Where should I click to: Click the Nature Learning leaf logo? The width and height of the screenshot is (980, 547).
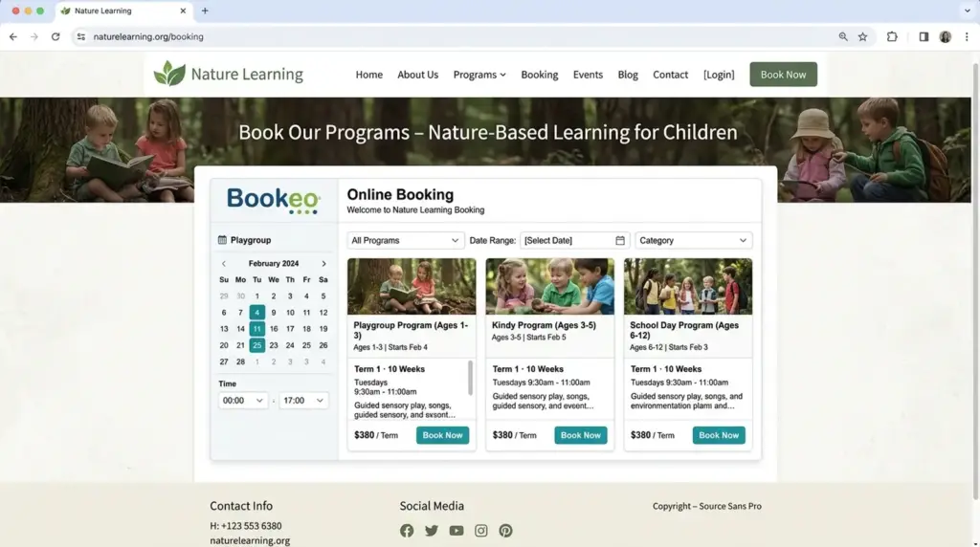click(169, 74)
